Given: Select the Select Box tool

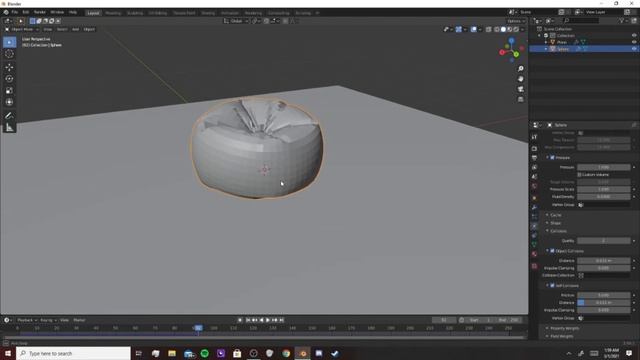Looking at the screenshot, I should coord(9,42).
